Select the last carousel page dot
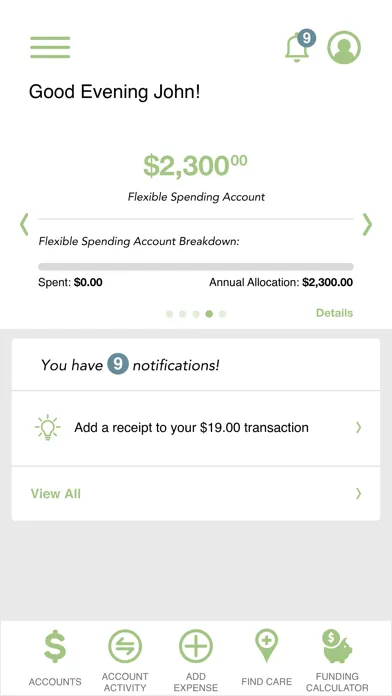 [x=222, y=314]
